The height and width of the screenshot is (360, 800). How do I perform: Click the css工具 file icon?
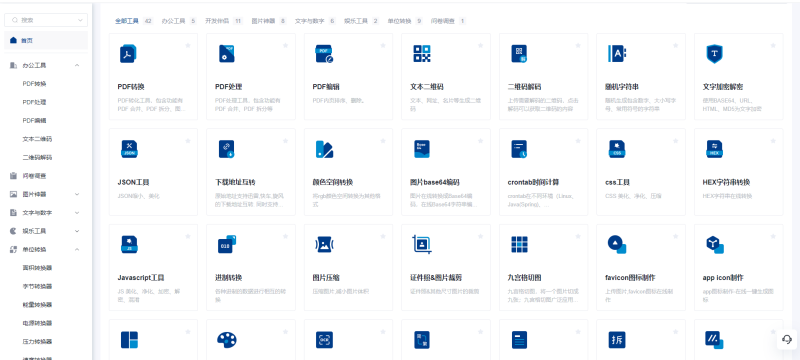[617, 149]
